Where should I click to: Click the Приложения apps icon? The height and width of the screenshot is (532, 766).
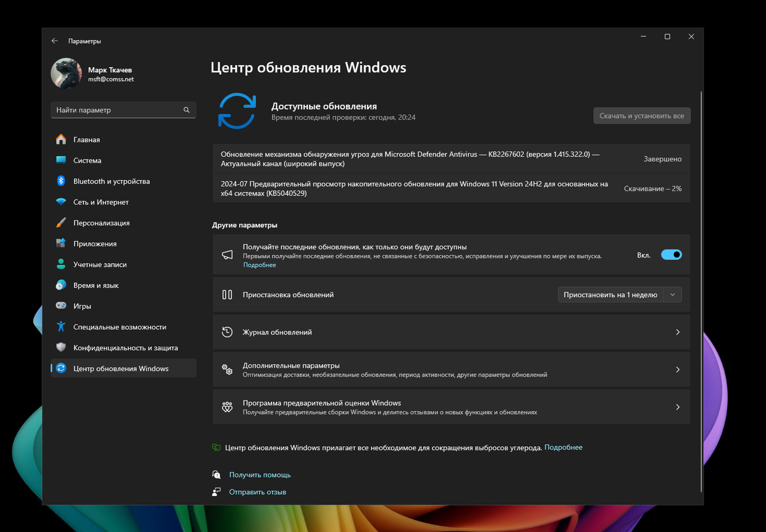pos(61,244)
